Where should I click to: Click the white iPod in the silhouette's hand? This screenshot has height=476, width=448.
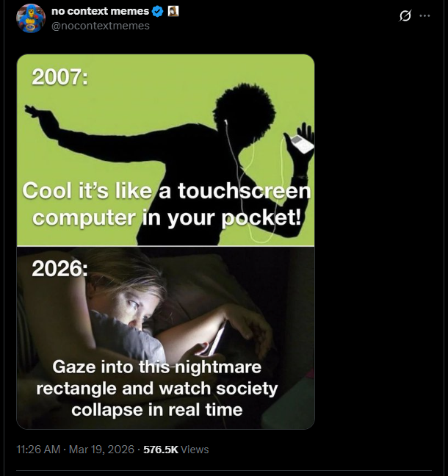pyautogui.click(x=302, y=143)
